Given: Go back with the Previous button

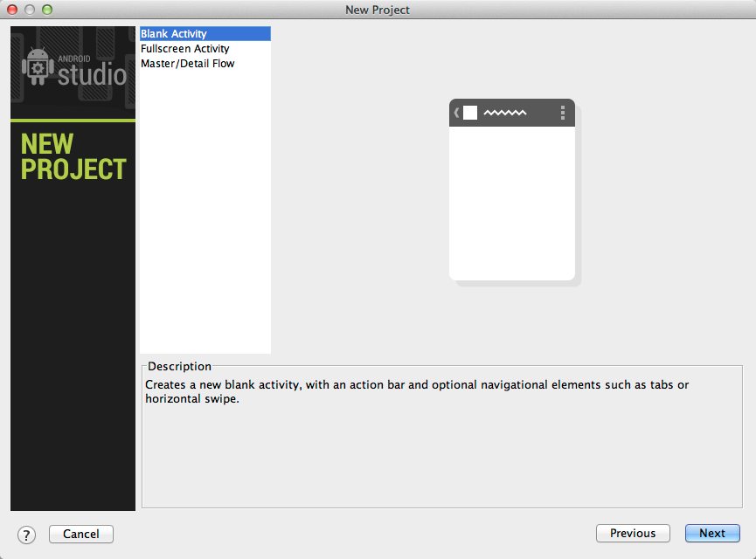Looking at the screenshot, I should pyautogui.click(x=633, y=534).
